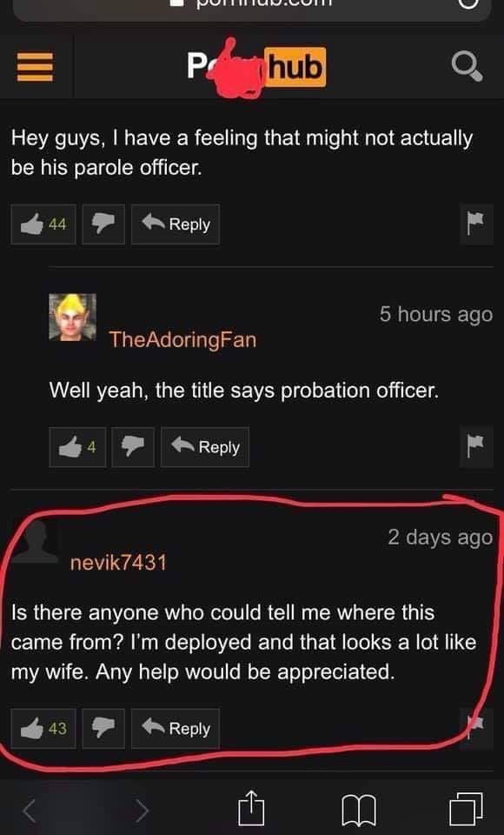Reply to TheAdoringFan's comment

tap(205, 447)
